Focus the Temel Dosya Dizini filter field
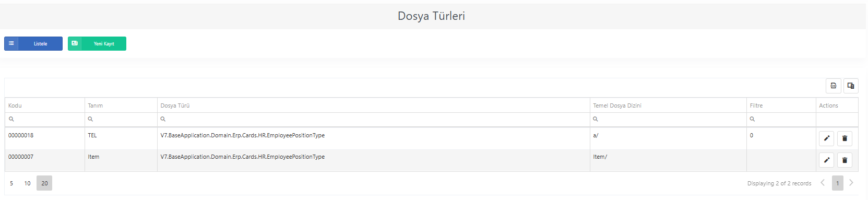 [668, 119]
